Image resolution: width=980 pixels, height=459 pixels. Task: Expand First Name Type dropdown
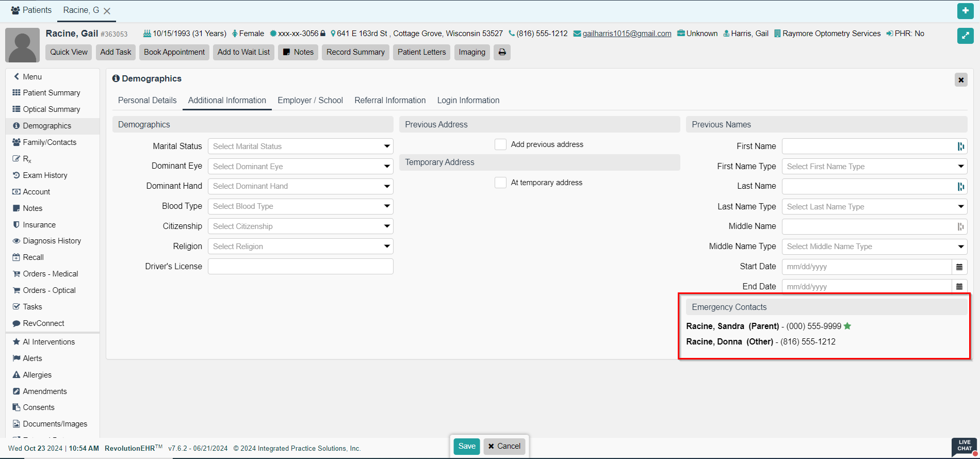coord(874,167)
